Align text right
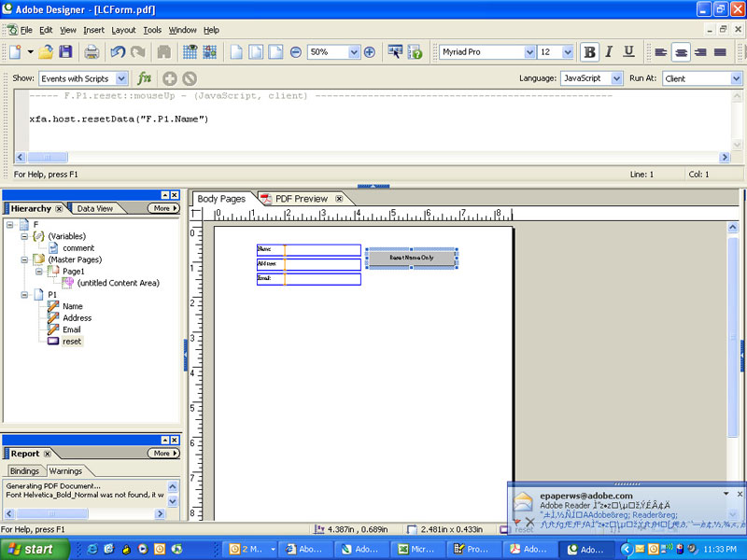 pyautogui.click(x=700, y=52)
